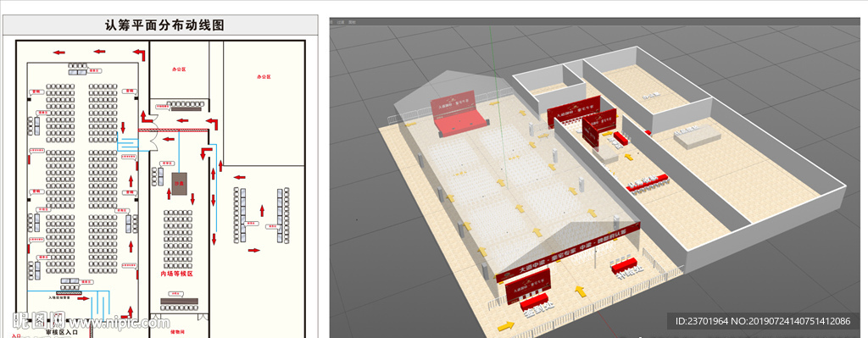Open the panel menu in the 3D viewport header
Image resolution: width=868 pixels, height=338 pixels.
[352, 22]
